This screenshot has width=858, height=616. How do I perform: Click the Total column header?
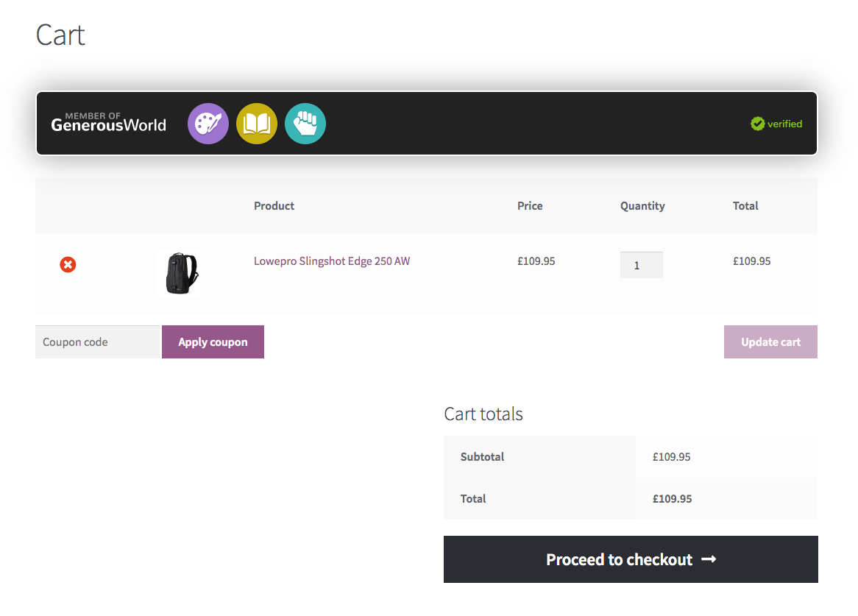(745, 205)
